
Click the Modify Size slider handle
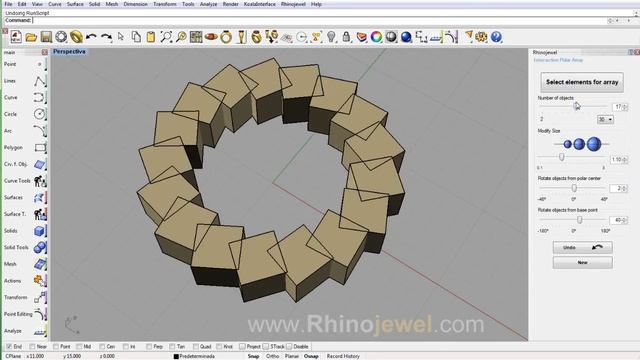point(562,157)
